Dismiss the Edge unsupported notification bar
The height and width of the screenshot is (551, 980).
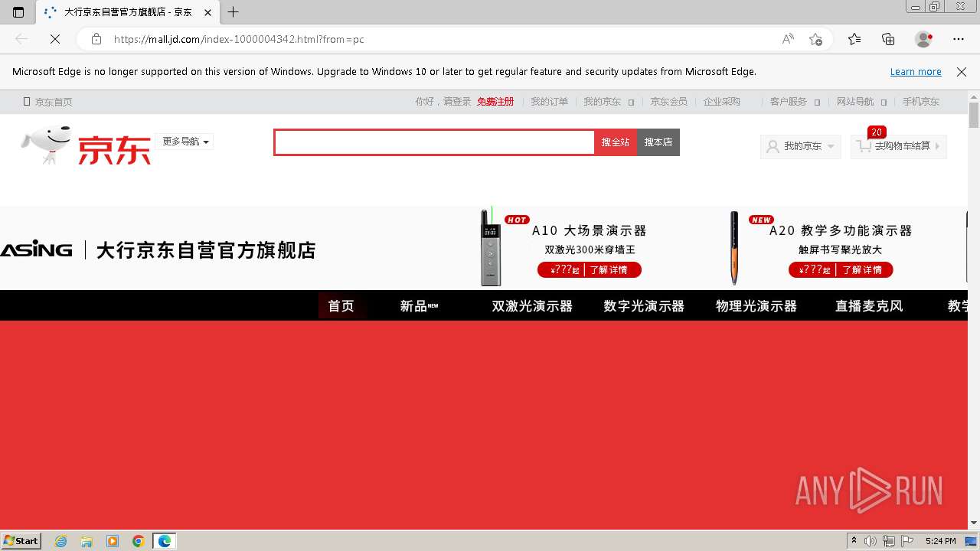tap(962, 71)
